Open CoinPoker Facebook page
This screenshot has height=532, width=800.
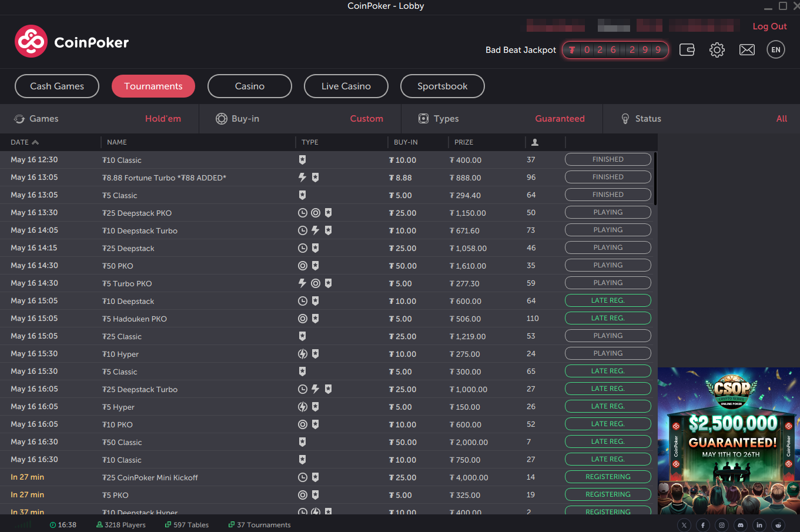[x=703, y=525]
